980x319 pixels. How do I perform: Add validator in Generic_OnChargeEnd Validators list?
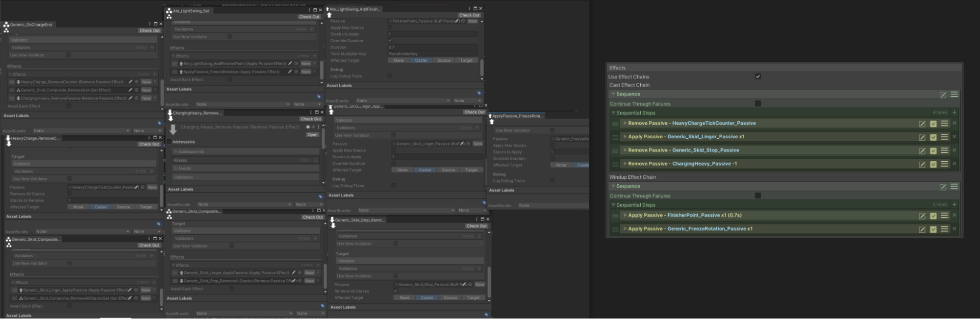coord(152,48)
